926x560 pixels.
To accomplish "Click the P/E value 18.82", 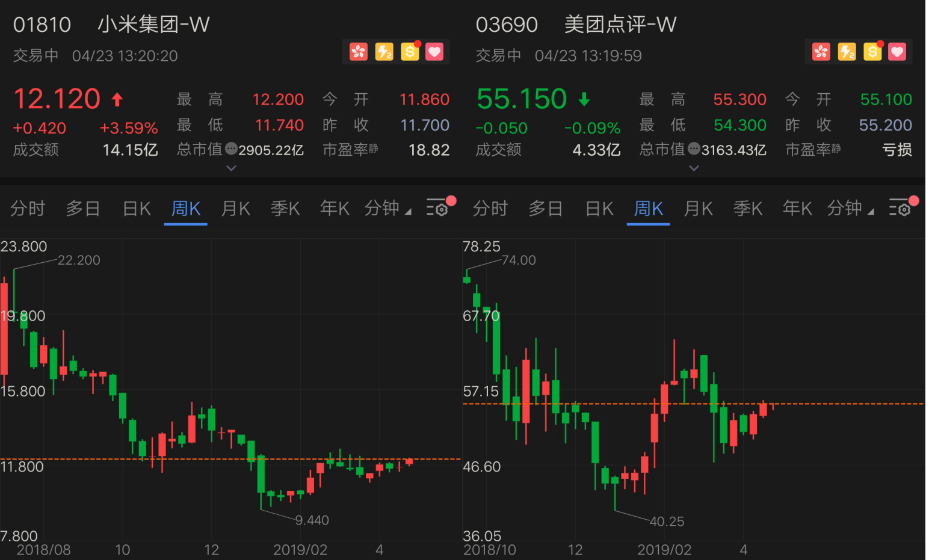I will coord(429,150).
